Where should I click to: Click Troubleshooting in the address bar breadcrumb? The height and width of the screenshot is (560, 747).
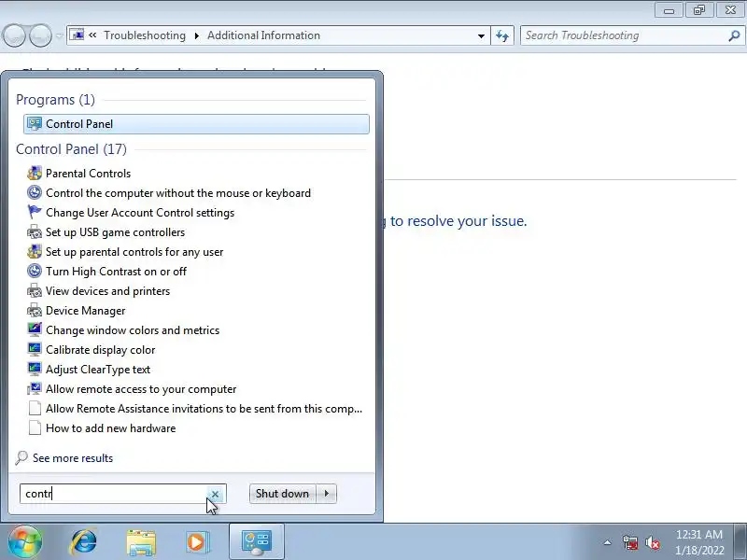pyautogui.click(x=145, y=35)
